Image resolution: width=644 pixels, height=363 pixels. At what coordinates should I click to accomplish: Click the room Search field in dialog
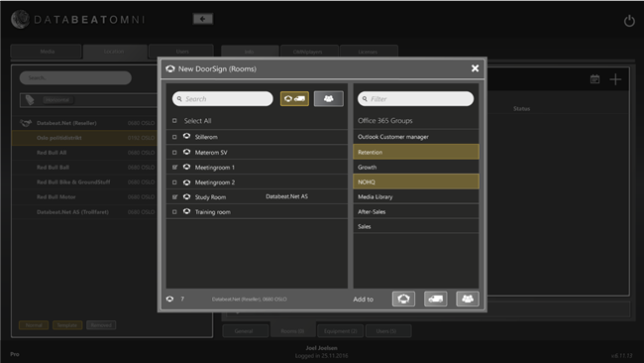point(223,98)
